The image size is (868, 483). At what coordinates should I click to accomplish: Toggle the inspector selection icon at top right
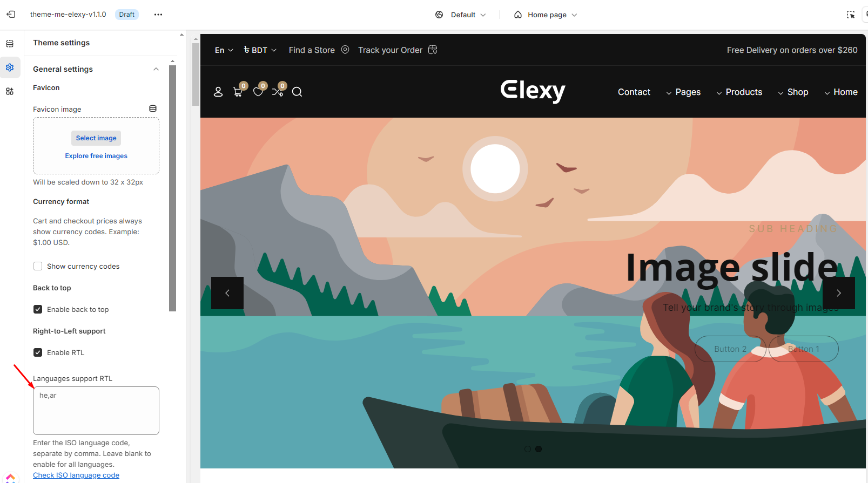tap(851, 15)
